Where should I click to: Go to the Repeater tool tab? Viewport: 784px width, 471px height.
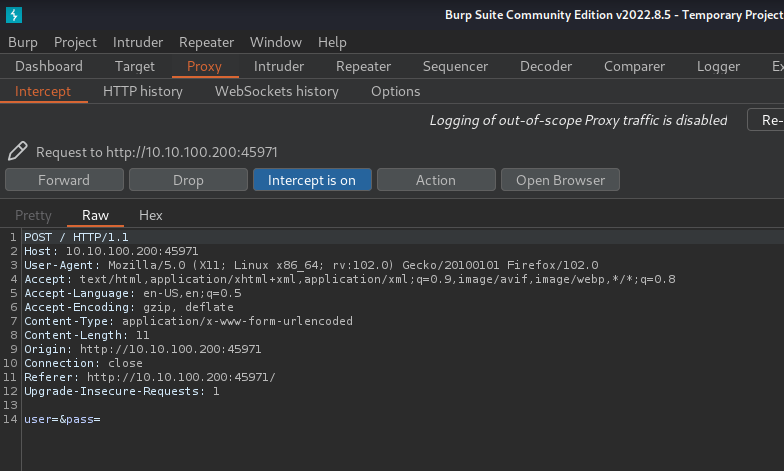pos(364,66)
